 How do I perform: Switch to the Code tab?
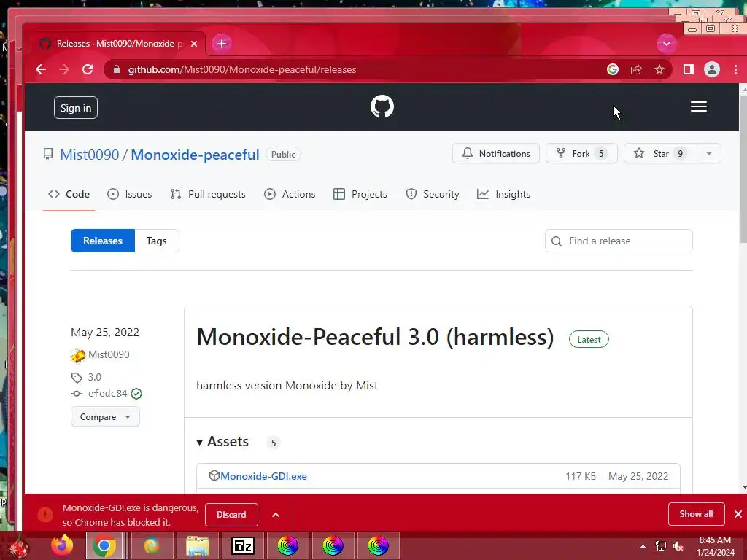(69, 194)
